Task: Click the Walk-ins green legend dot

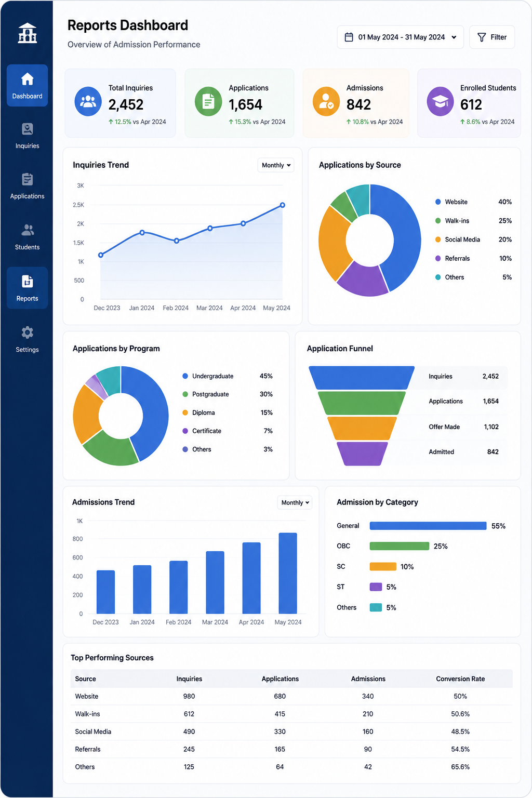Action: click(438, 221)
